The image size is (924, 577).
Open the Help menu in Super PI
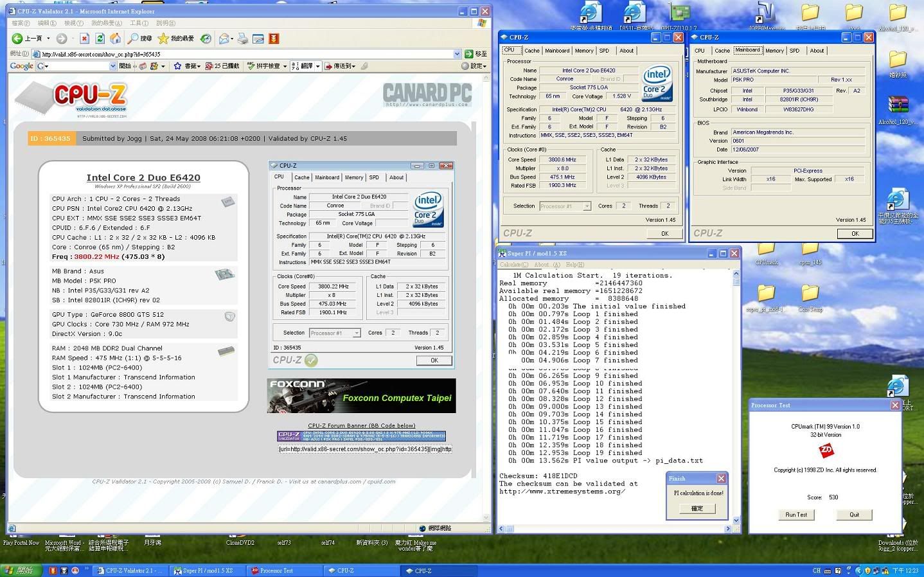(x=575, y=265)
